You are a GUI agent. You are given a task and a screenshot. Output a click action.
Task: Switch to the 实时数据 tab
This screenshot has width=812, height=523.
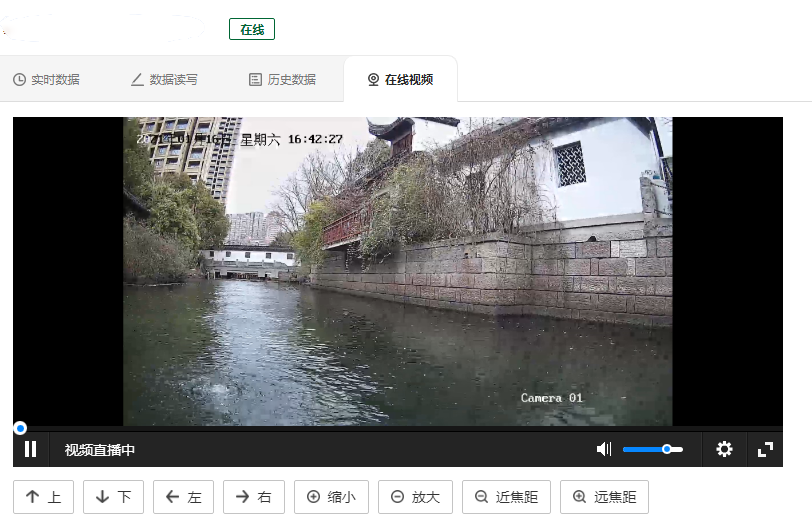point(46,80)
